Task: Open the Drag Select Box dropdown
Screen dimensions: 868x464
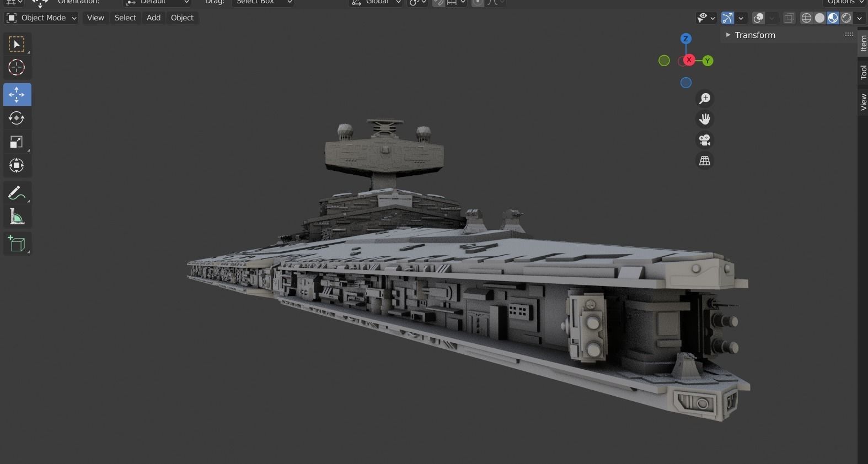Action: (262, 2)
